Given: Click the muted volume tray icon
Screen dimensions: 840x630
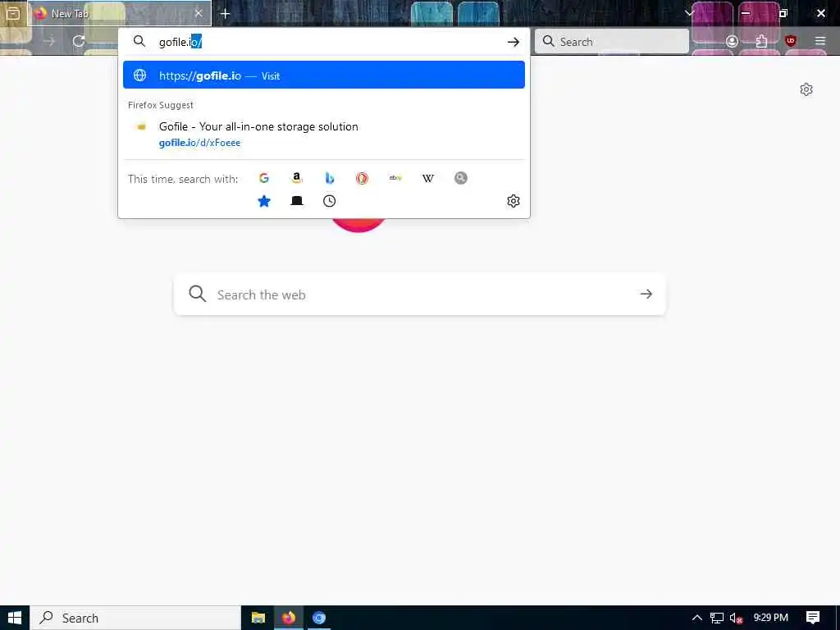Looking at the screenshot, I should click(737, 618).
